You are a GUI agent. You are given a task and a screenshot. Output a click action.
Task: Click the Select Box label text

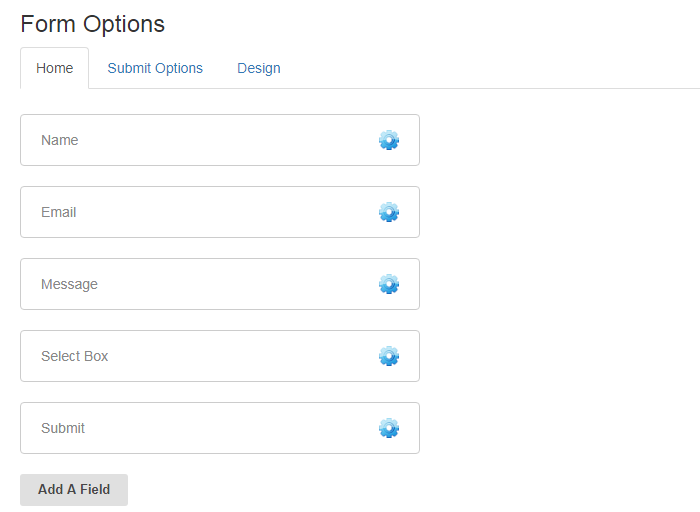75,356
